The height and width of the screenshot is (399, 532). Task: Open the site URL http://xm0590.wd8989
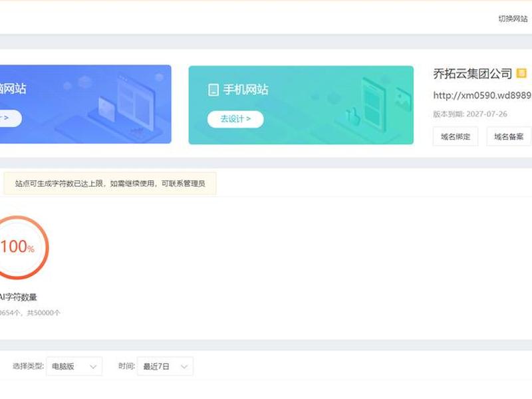coord(482,95)
